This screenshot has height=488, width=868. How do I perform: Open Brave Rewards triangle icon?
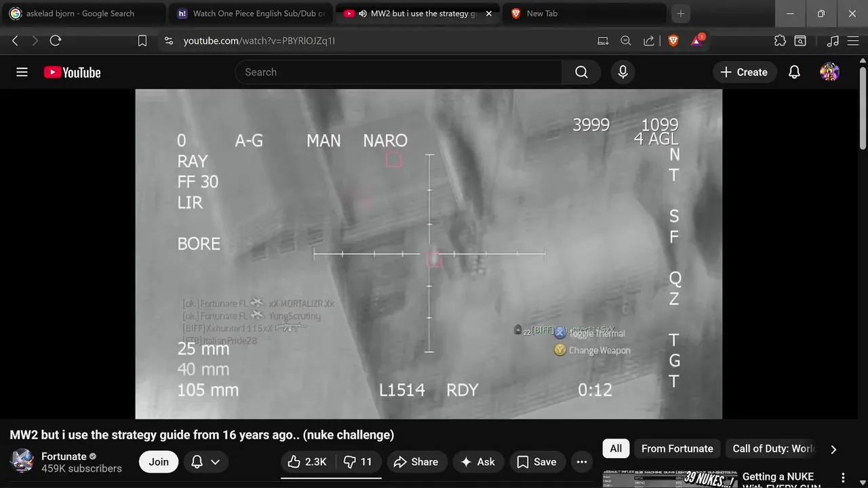pos(698,41)
